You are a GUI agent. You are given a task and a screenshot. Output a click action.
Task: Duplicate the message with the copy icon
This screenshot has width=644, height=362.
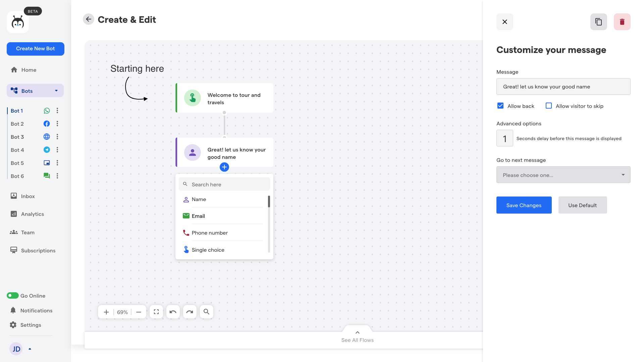(x=599, y=22)
